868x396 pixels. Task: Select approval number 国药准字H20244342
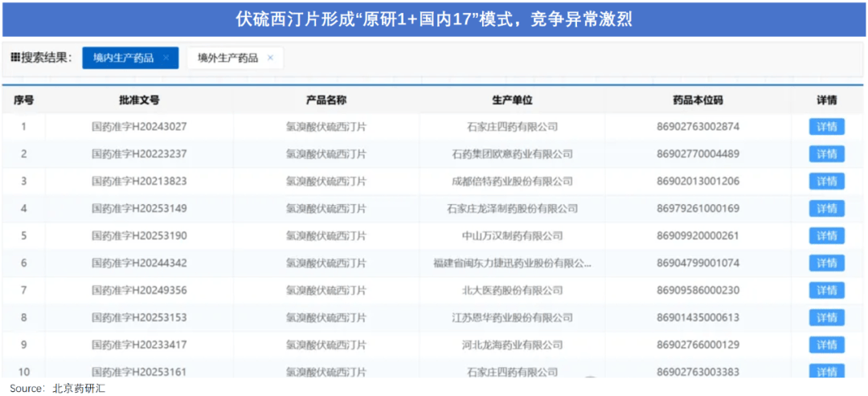point(139,263)
